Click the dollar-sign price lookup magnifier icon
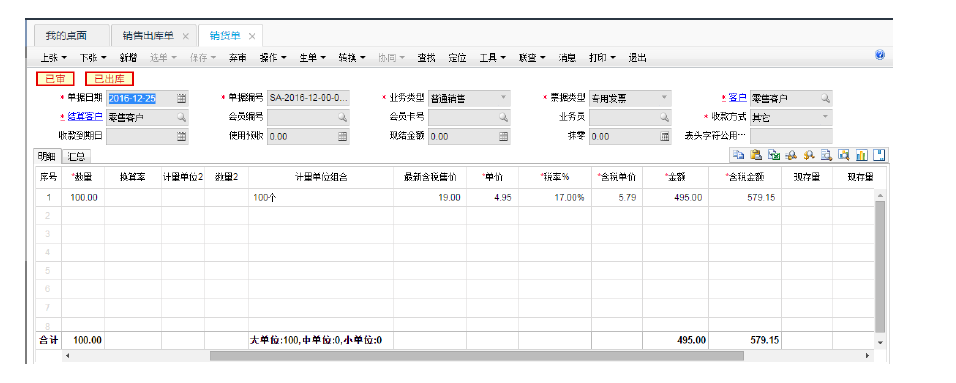 click(809, 156)
